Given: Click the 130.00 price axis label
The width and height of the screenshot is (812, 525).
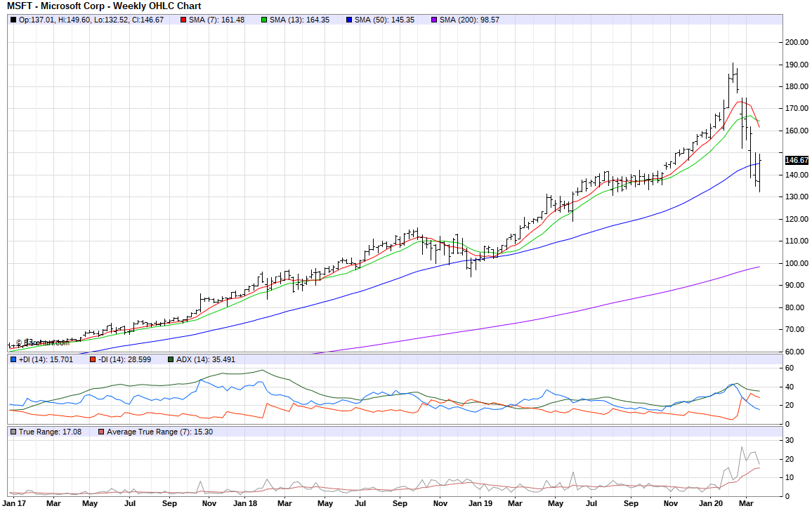Looking at the screenshot, I should coord(797,197).
